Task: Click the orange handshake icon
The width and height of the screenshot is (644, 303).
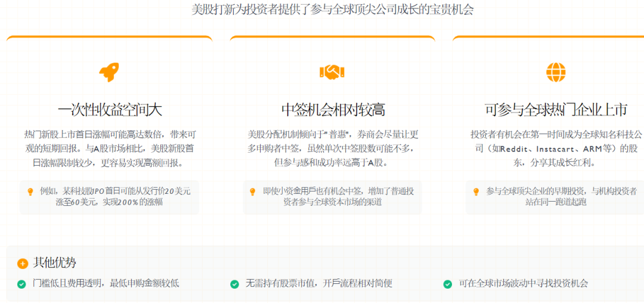Action: (332, 72)
